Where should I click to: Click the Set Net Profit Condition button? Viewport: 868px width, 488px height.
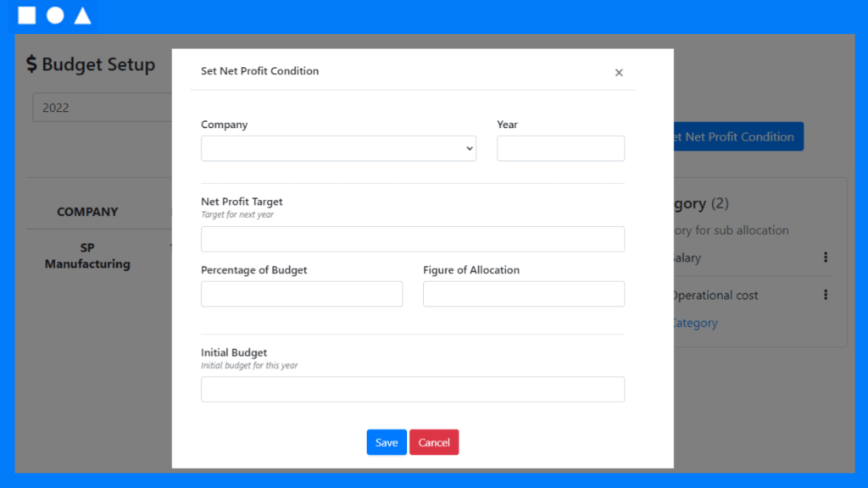[x=737, y=136]
